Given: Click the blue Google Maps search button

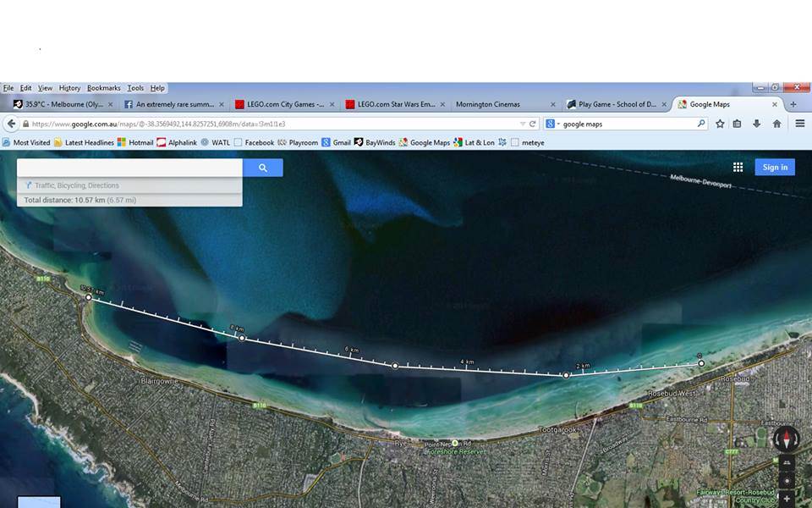Looking at the screenshot, I should tap(262, 168).
